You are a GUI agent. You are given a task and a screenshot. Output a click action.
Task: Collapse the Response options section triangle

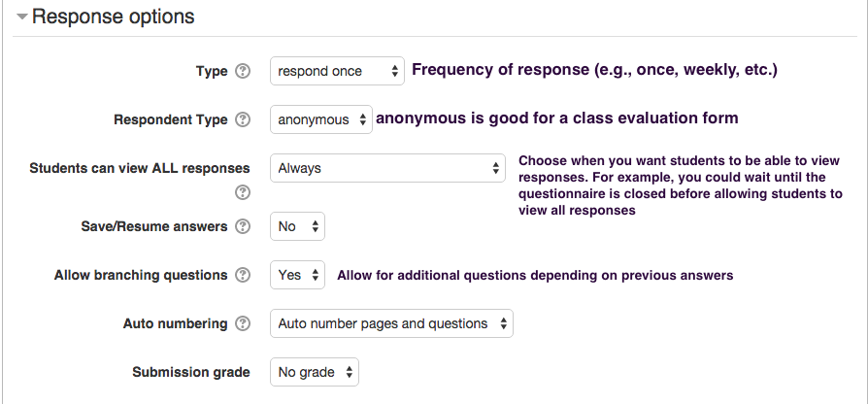21,17
